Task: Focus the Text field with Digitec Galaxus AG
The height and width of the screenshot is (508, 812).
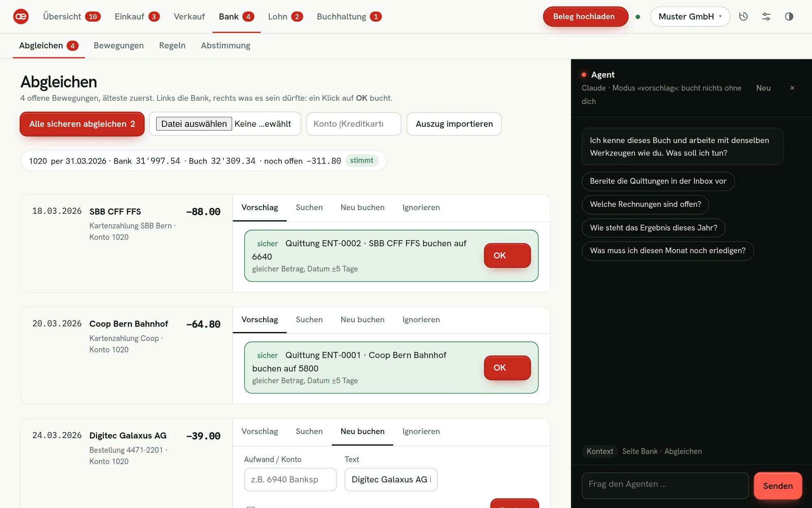Action: (x=391, y=480)
